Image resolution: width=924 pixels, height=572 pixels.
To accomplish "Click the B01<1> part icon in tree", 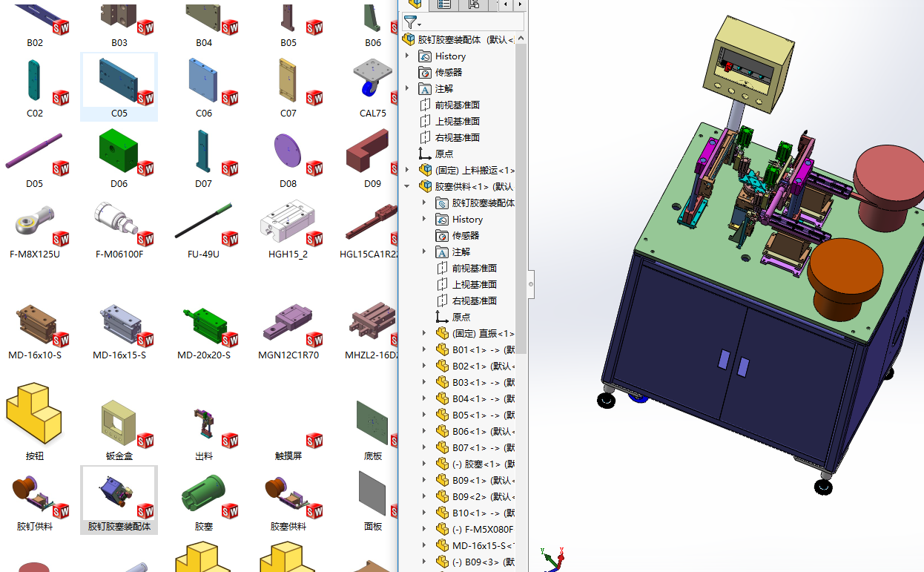I will (443, 350).
